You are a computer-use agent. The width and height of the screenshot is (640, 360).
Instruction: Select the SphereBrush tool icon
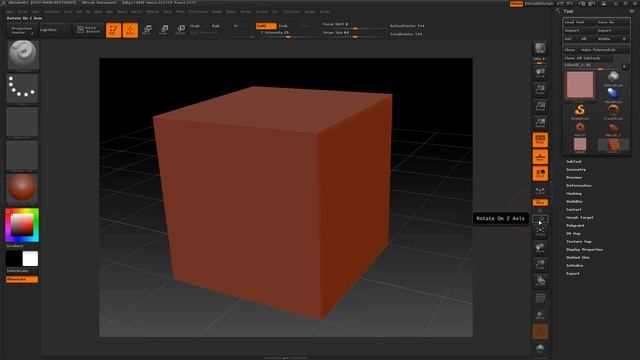coord(613,78)
